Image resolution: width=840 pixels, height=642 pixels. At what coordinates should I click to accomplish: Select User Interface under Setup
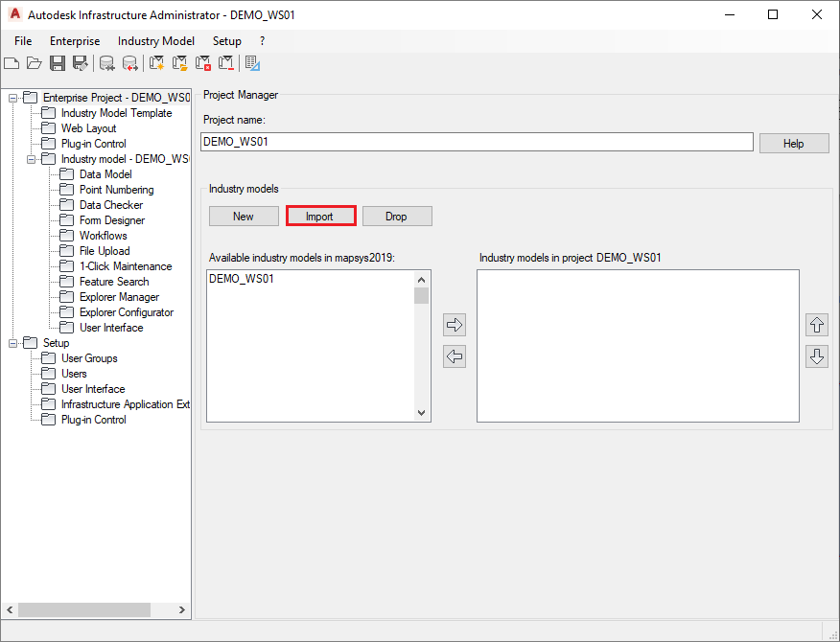tap(93, 389)
